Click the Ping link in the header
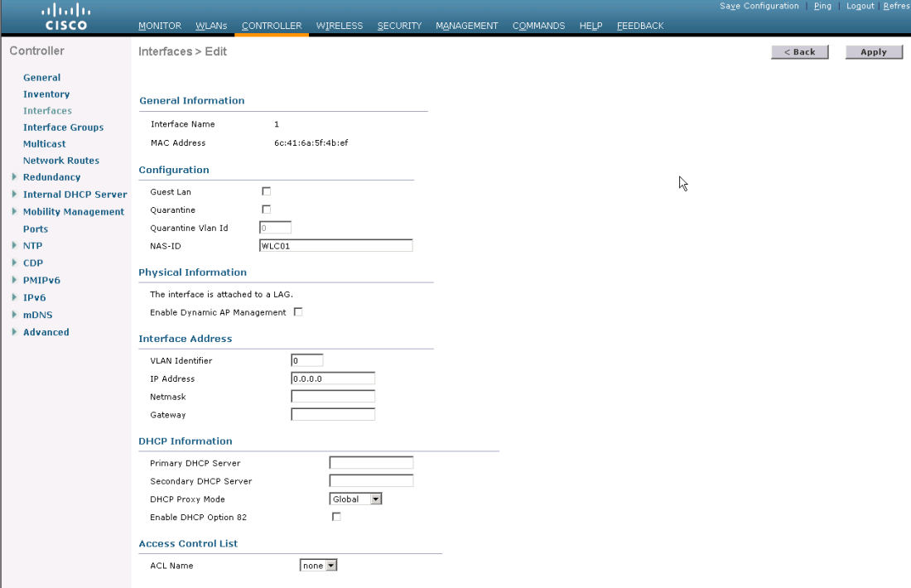Screen dimensions: 911x588 [822, 6]
